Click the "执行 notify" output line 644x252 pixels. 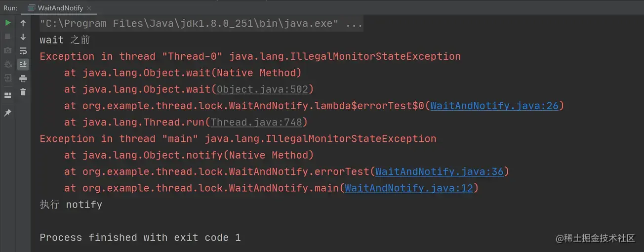71,205
